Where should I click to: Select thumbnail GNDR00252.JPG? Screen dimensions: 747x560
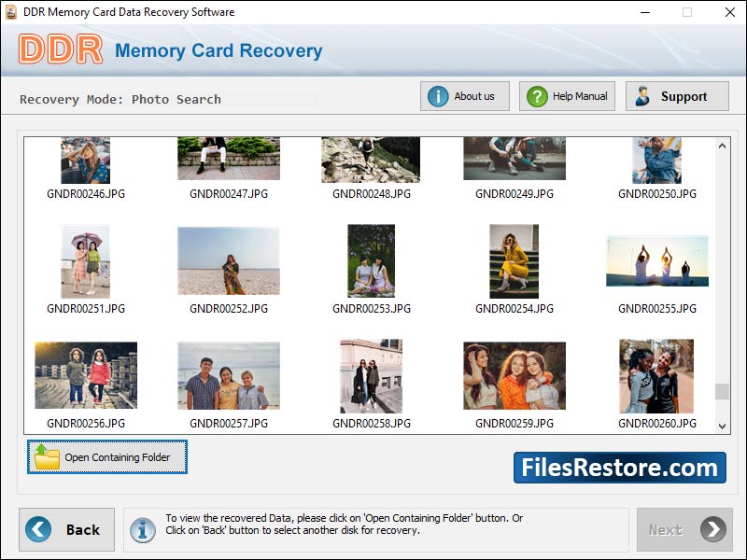[x=228, y=259]
